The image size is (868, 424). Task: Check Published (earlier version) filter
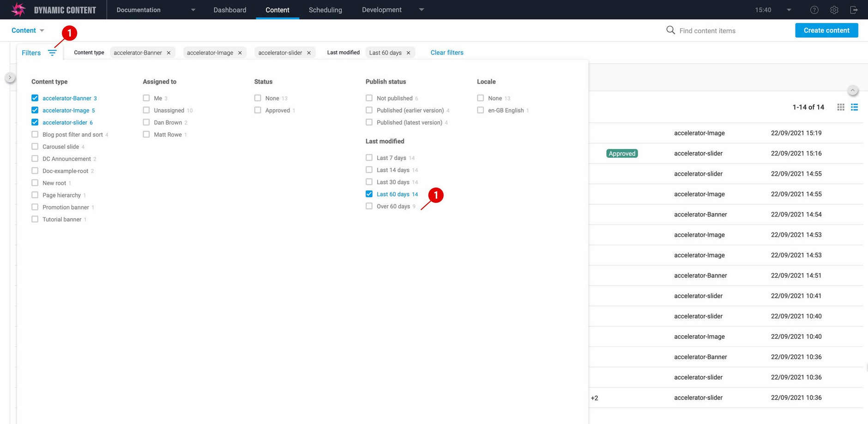coord(369,110)
